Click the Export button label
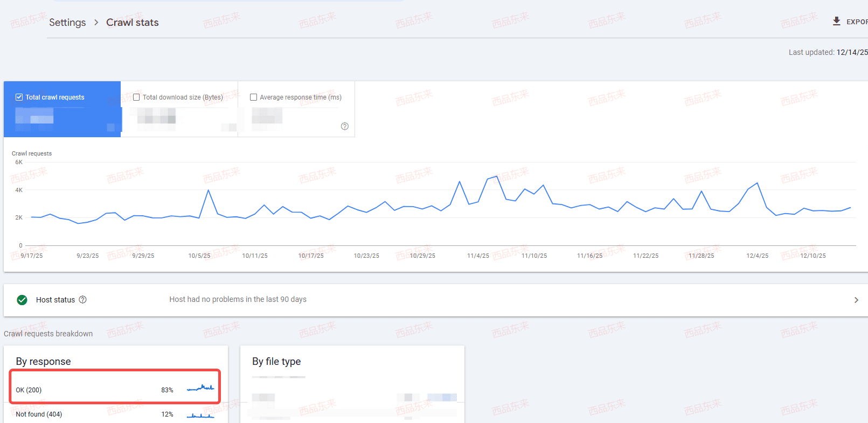Image resolution: width=868 pixels, height=423 pixels. coord(857,22)
